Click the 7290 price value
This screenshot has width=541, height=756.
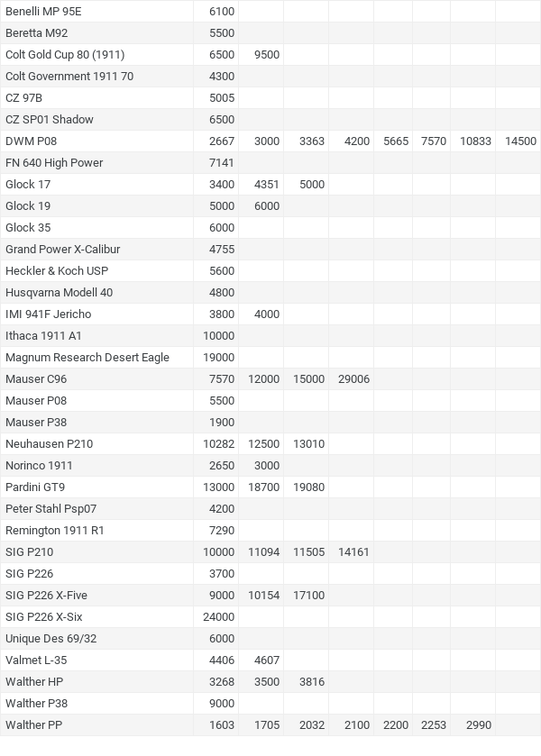click(222, 531)
